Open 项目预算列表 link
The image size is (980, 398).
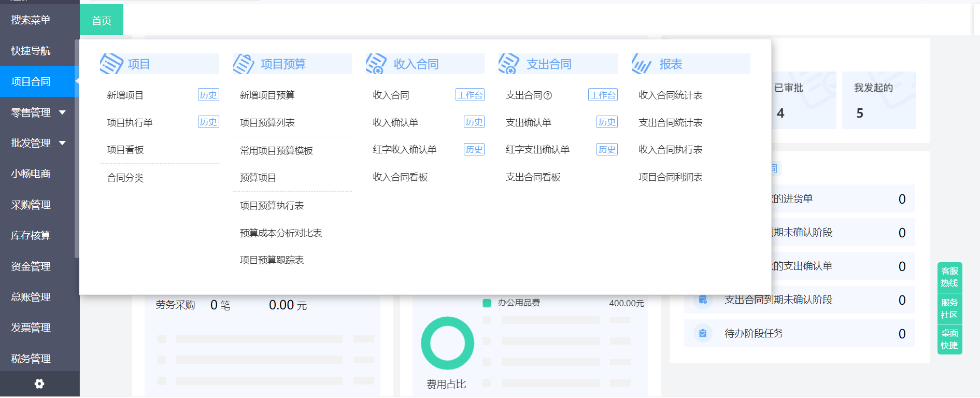pyautogui.click(x=267, y=123)
